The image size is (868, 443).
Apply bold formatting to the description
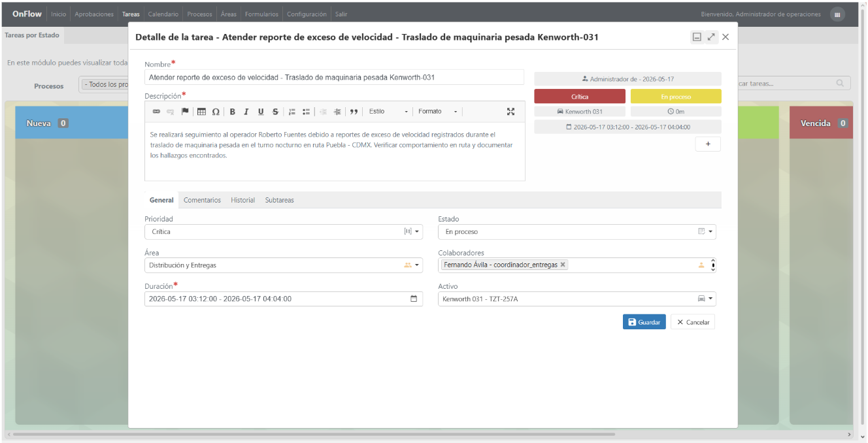232,112
